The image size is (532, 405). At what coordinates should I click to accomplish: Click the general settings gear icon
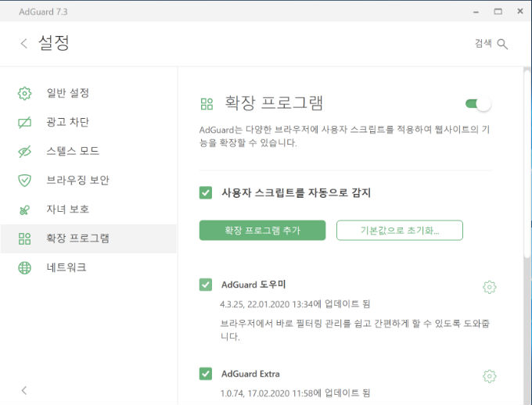point(24,93)
